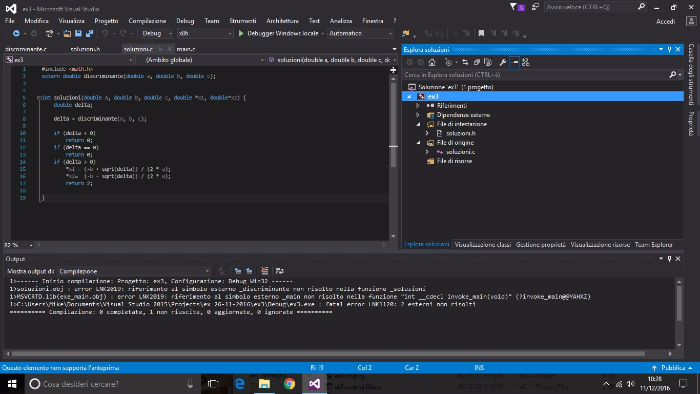Open the soluzioni function members dropdown
Image resolution: width=700 pixels, height=394 pixels.
[332, 60]
